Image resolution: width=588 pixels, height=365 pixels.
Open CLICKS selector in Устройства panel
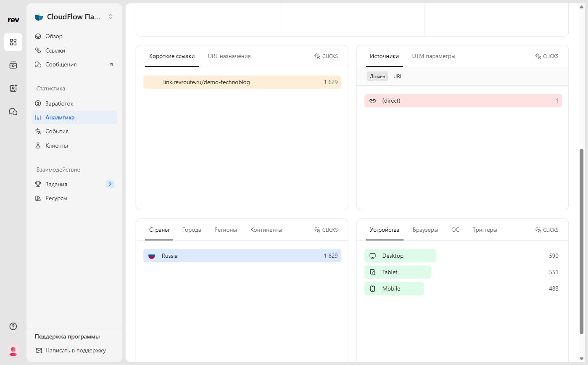(x=547, y=230)
